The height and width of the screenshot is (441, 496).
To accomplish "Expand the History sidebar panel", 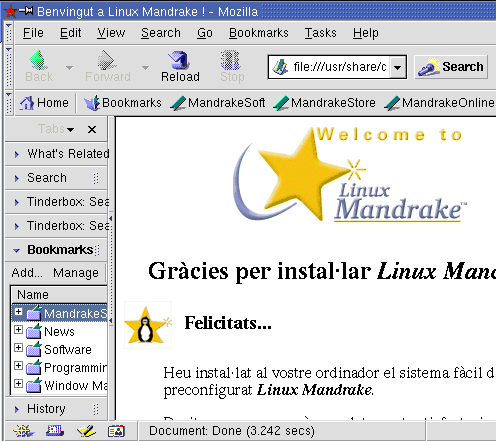I will [x=56, y=409].
